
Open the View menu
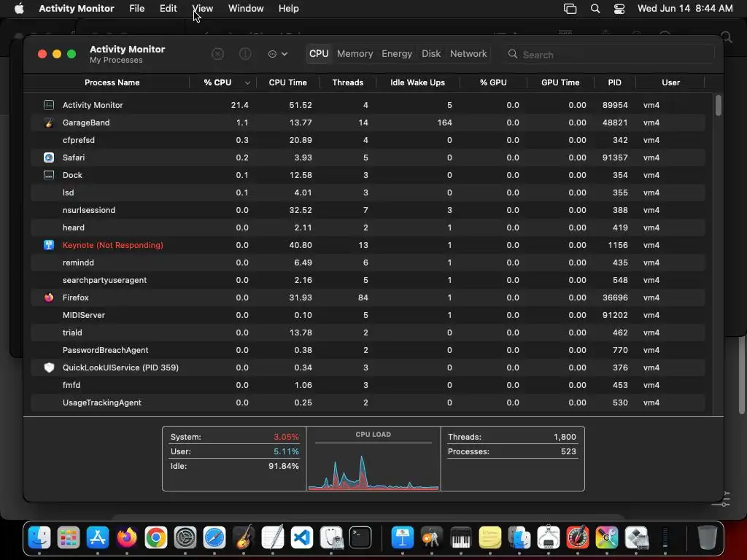click(x=203, y=9)
